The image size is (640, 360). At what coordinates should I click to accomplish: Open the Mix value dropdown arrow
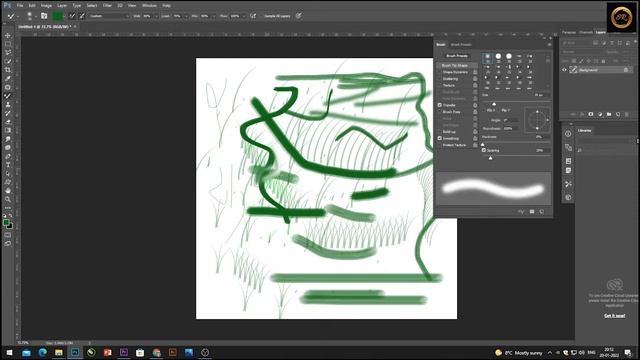(214, 16)
